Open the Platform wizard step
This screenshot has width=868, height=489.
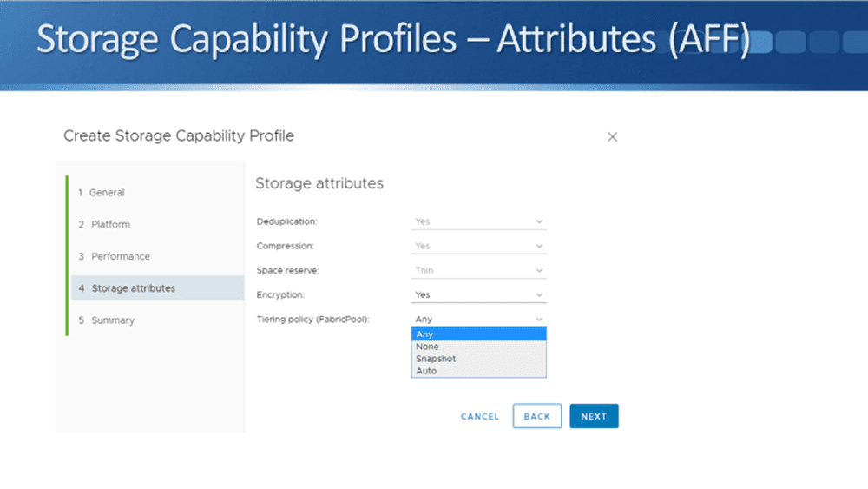110,225
